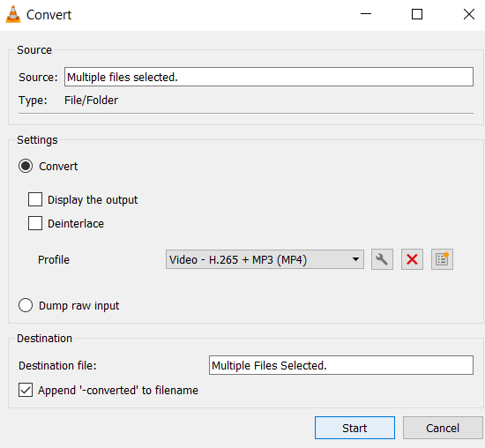Viewport: 485px width, 448px height.
Task: Close the Convert window
Action: click(x=469, y=14)
